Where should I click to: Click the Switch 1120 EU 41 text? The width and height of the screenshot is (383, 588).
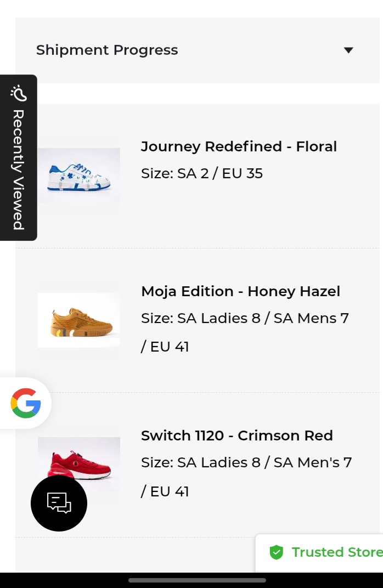coord(165,491)
